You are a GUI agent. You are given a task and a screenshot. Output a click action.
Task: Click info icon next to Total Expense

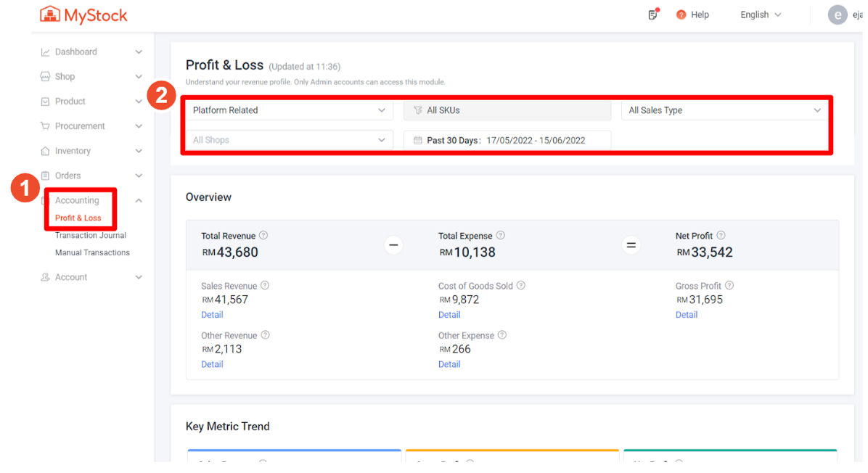click(x=500, y=236)
